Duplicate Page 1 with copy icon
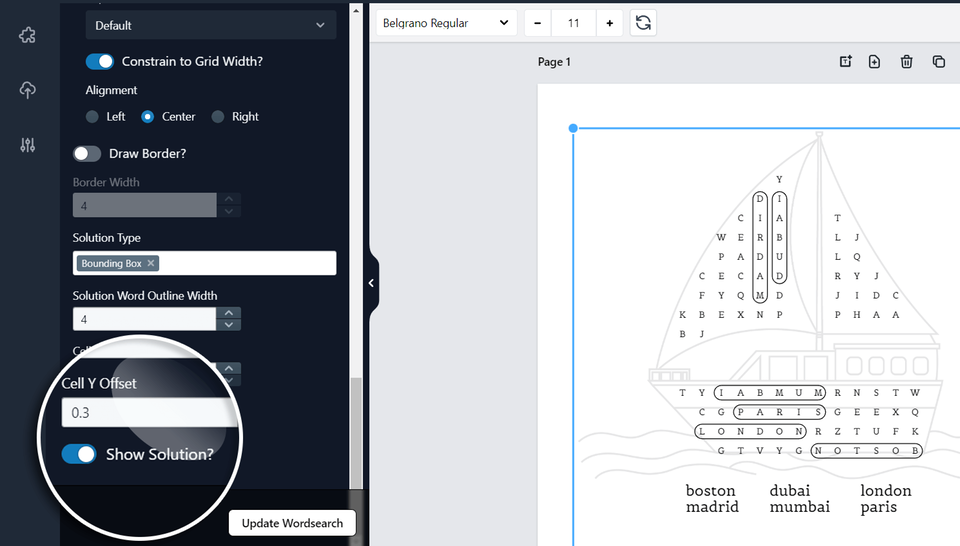 (939, 61)
